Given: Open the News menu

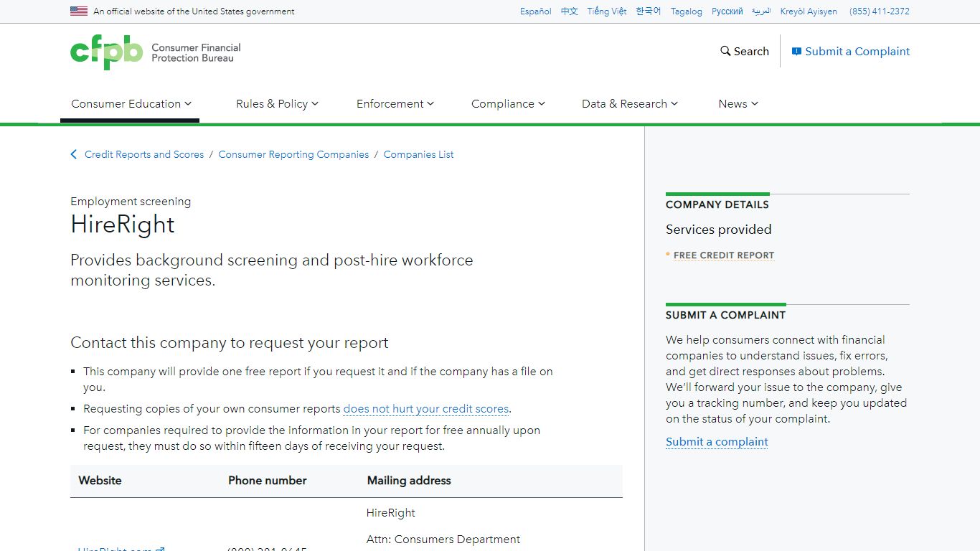Looking at the screenshot, I should (x=738, y=103).
